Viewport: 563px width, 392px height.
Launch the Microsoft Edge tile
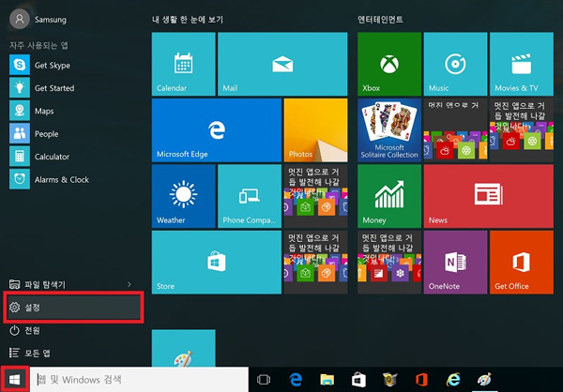(217, 130)
